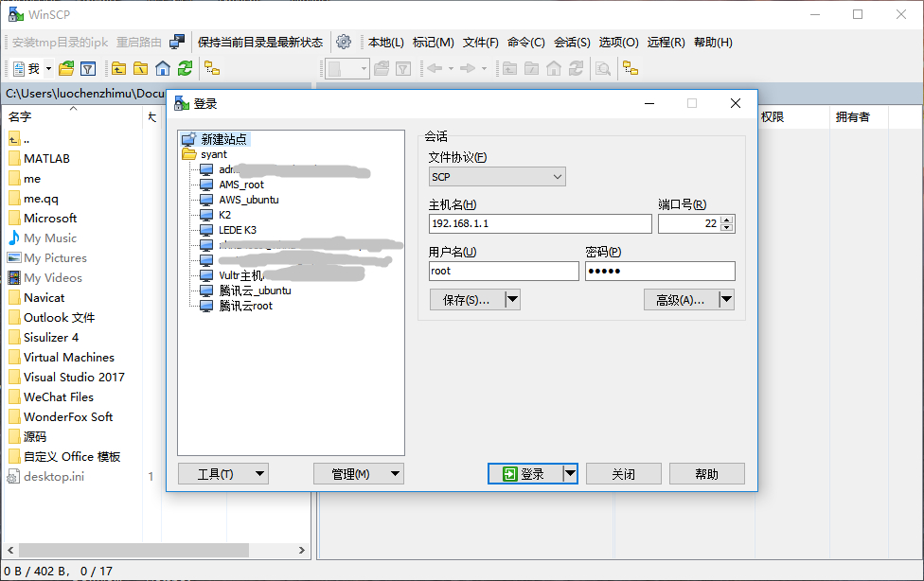Open the file protocol SCP dropdown
The image size is (924, 581).
click(x=497, y=177)
